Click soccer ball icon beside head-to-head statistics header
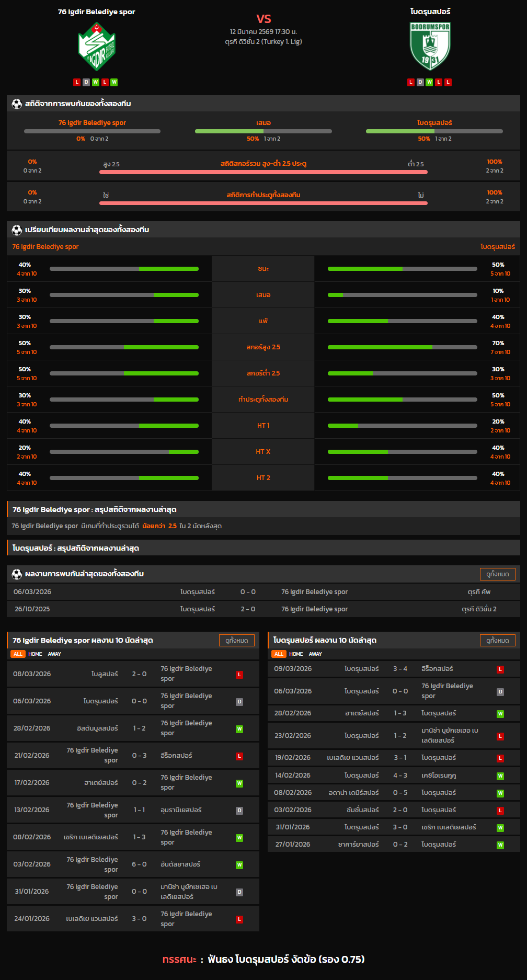This screenshot has width=527, height=980. 17,104
